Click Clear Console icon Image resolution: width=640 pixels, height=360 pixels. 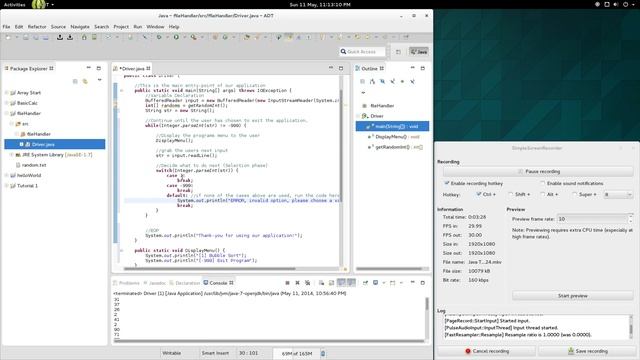click(322, 282)
